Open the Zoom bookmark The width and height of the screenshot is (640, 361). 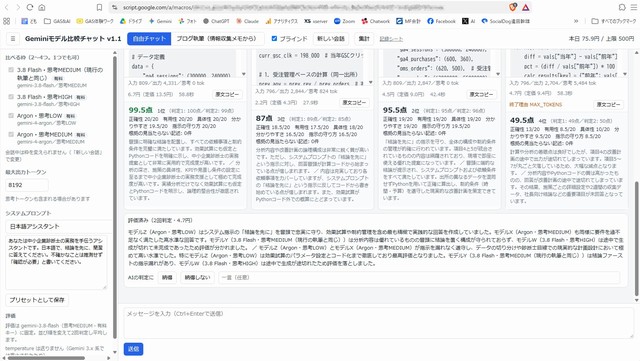(344, 21)
